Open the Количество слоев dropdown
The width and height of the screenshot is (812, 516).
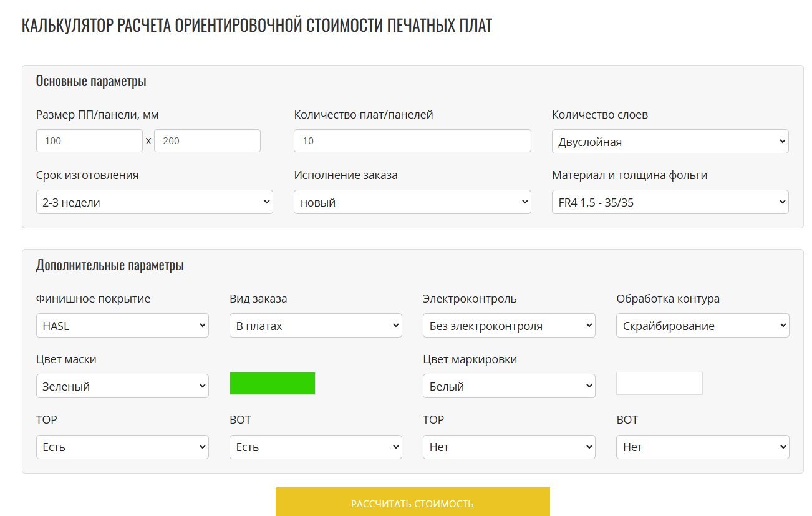pyautogui.click(x=670, y=142)
